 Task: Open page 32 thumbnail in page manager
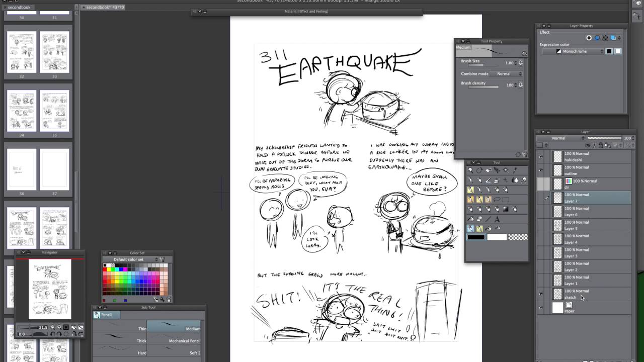coord(22,52)
